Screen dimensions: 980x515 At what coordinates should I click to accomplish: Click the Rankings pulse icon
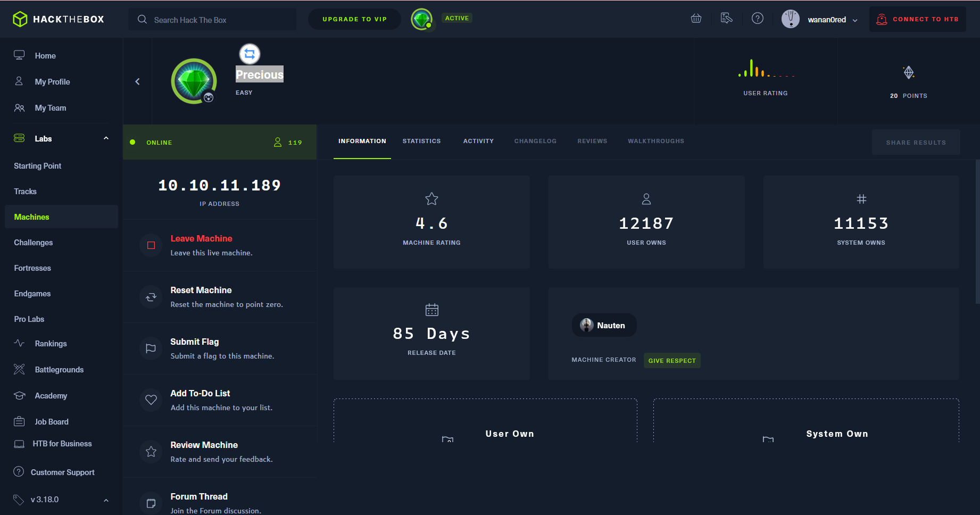pos(19,343)
